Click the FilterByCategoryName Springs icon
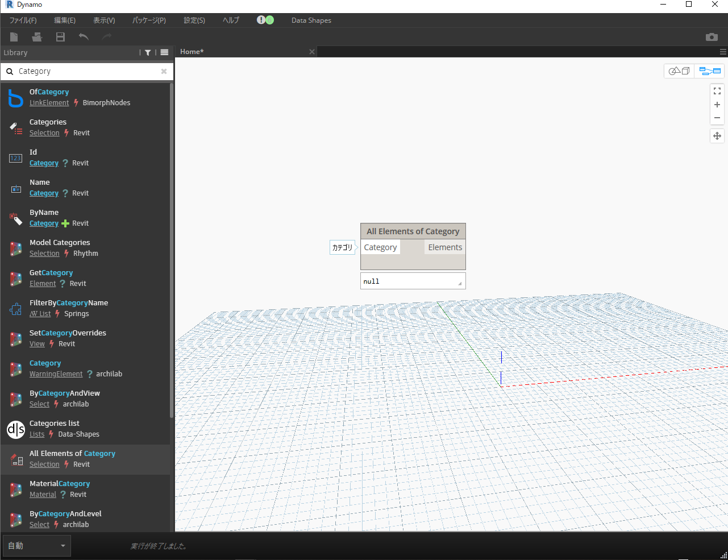The image size is (728, 560). pyautogui.click(x=16, y=309)
